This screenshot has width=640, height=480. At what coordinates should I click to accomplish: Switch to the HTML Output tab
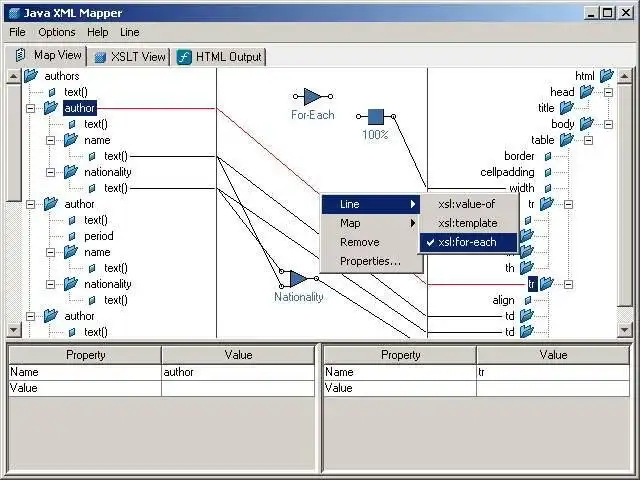pyautogui.click(x=219, y=57)
